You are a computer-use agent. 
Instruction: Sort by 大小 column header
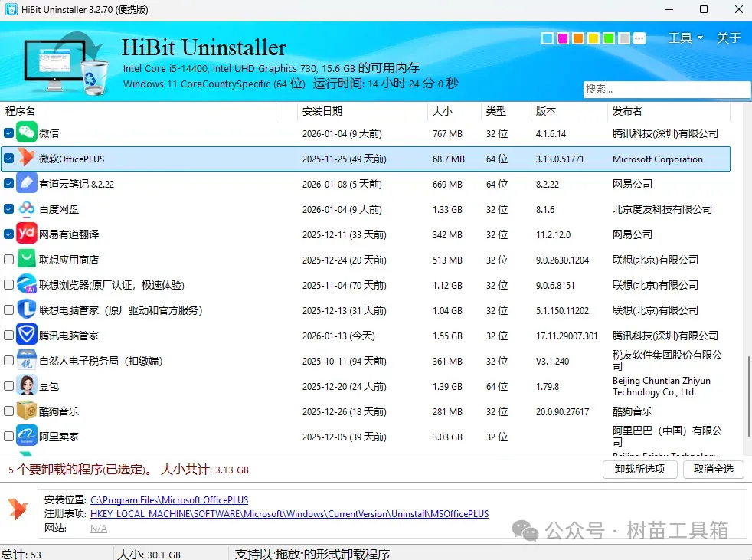(x=454, y=111)
